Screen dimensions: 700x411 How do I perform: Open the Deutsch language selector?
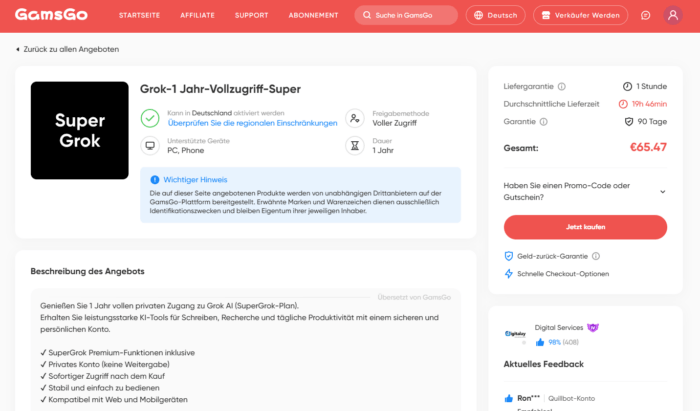(x=496, y=15)
